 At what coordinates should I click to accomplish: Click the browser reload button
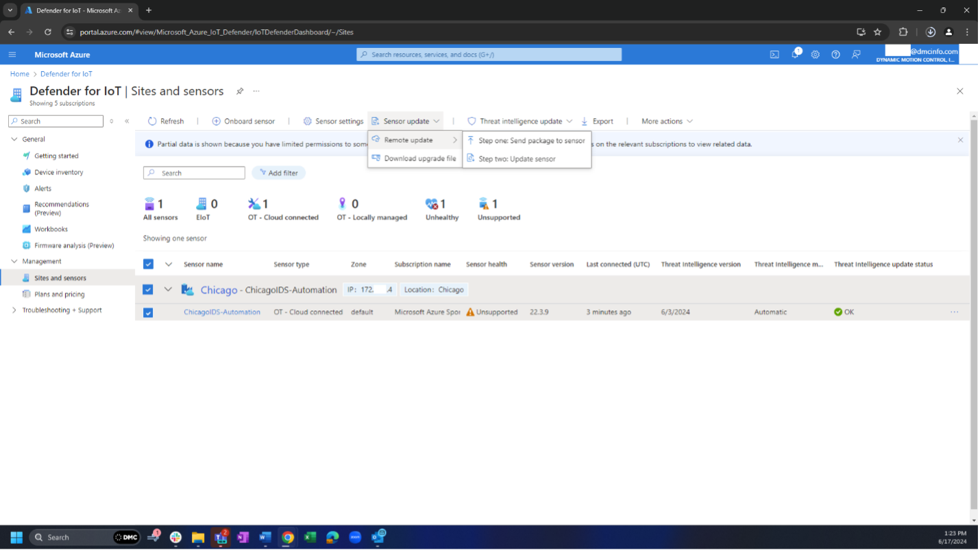click(x=48, y=32)
